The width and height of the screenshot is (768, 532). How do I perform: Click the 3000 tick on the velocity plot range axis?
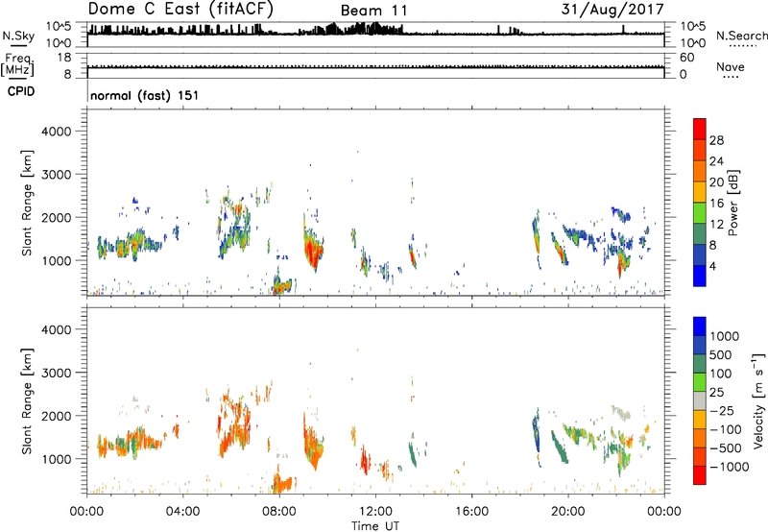[x=56, y=373]
